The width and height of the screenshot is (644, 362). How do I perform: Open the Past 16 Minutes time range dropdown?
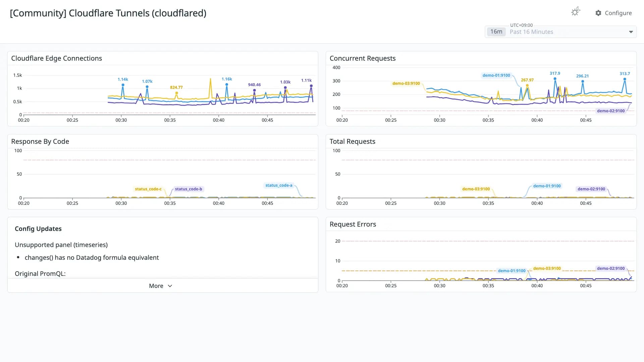tap(560, 32)
